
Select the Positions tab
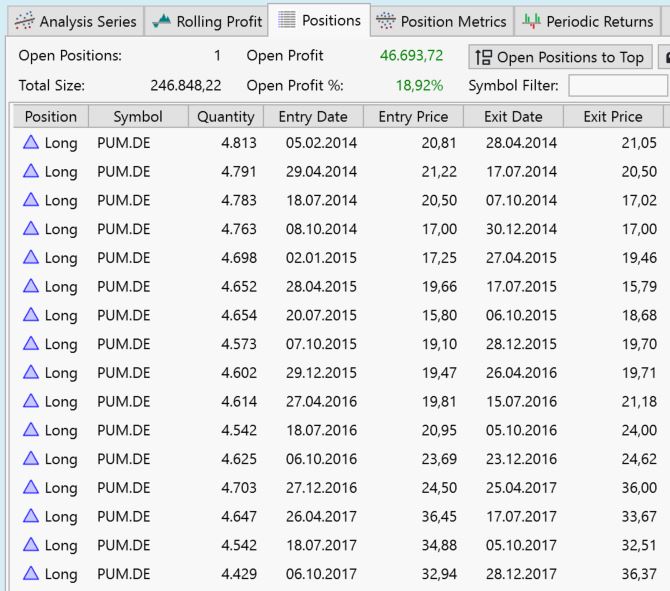click(319, 20)
